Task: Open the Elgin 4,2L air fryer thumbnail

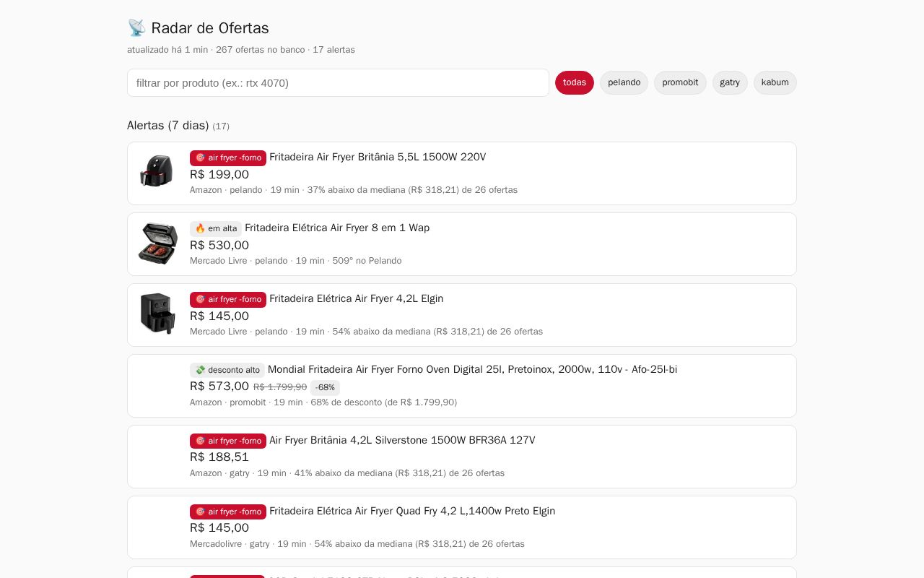Action: tap(157, 314)
